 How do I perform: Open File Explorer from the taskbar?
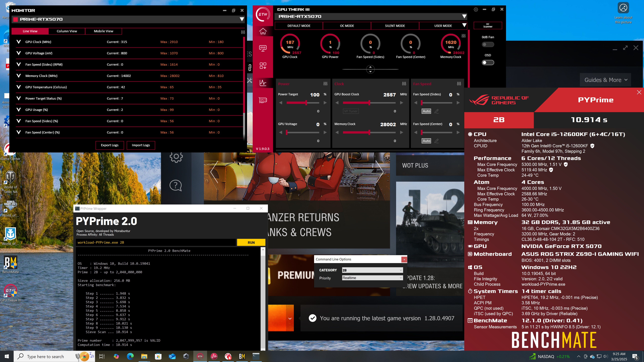pyautogui.click(x=144, y=356)
